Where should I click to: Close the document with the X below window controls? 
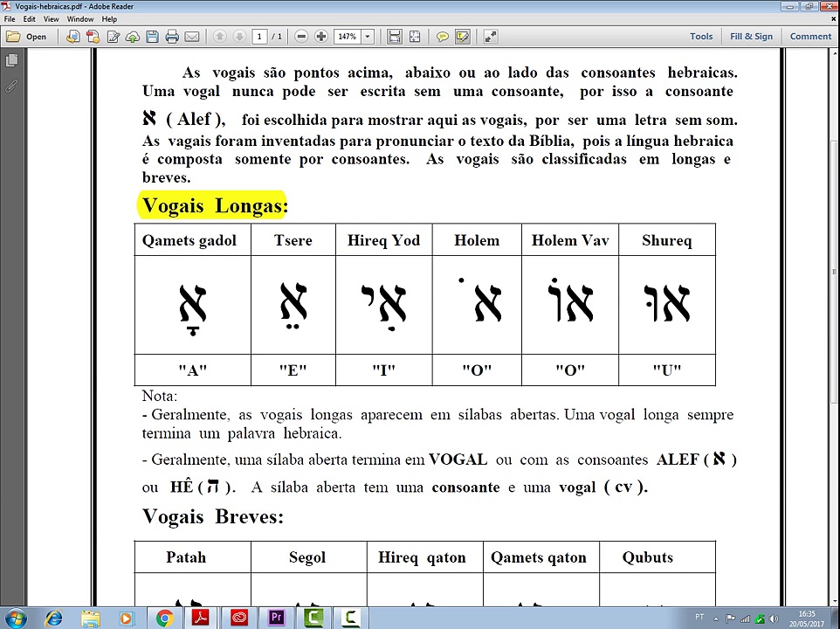(x=834, y=18)
